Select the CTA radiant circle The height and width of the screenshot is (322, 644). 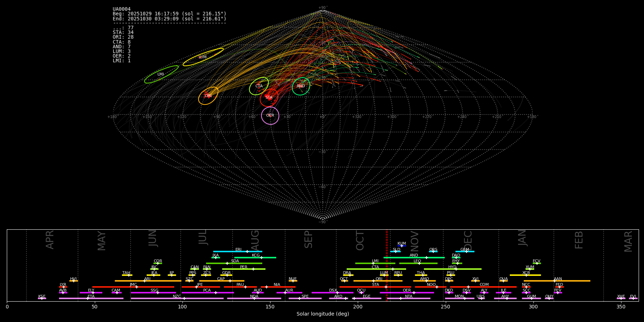pos(259,86)
